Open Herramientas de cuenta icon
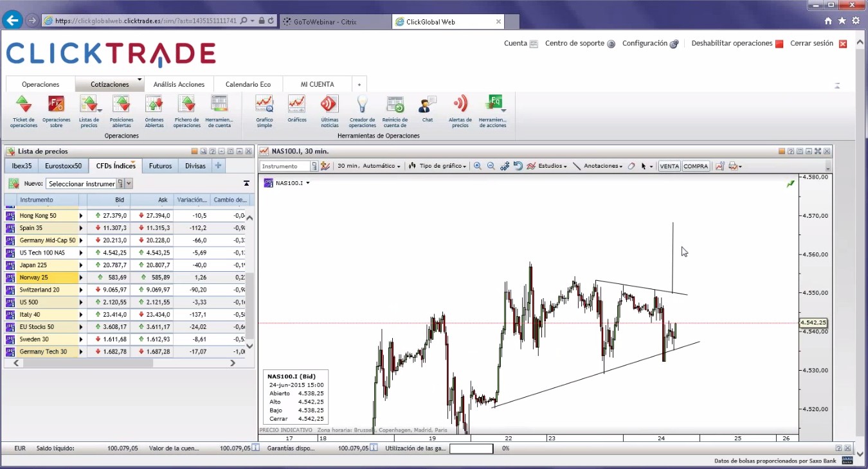Viewport: 868px width, 469px height. [x=219, y=111]
